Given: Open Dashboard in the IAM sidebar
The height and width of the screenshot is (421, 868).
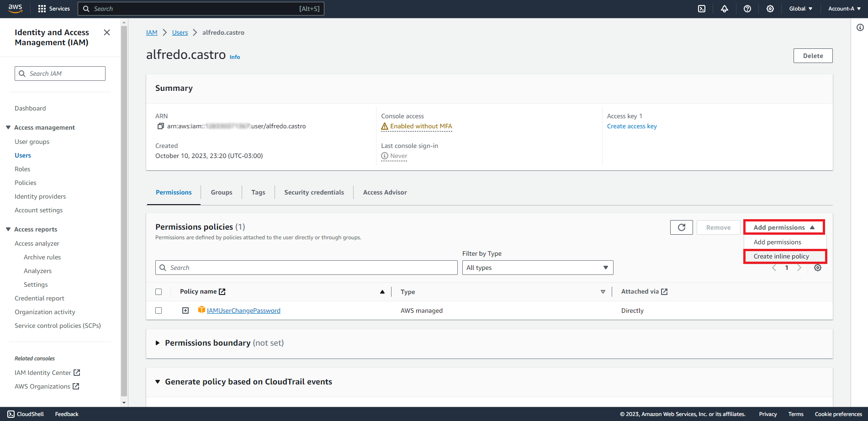Looking at the screenshot, I should click(x=30, y=108).
